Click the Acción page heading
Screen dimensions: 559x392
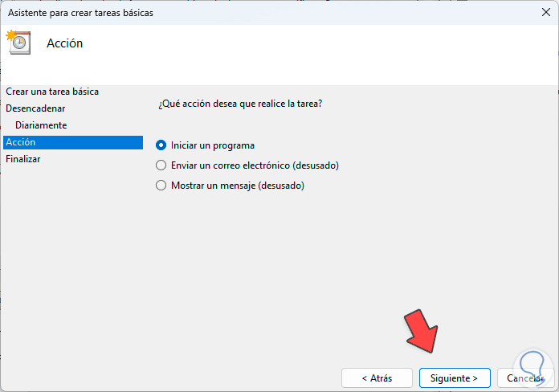65,43
